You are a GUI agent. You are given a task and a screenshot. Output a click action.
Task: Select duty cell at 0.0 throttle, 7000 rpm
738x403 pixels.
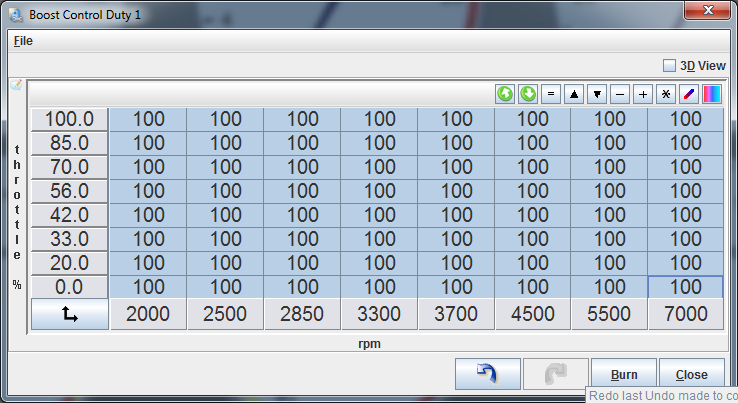[686, 287]
